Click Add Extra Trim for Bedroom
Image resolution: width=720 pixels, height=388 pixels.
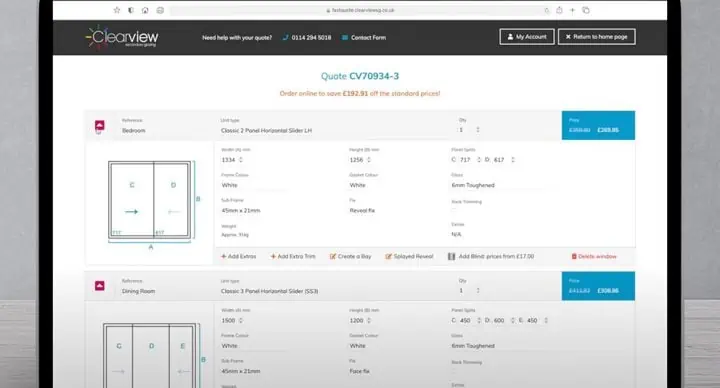click(293, 256)
